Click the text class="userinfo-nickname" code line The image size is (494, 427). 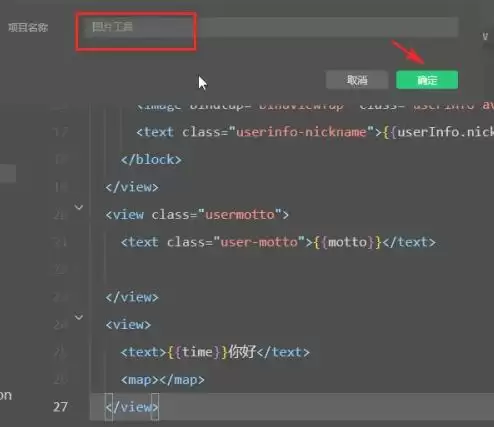[315, 132]
